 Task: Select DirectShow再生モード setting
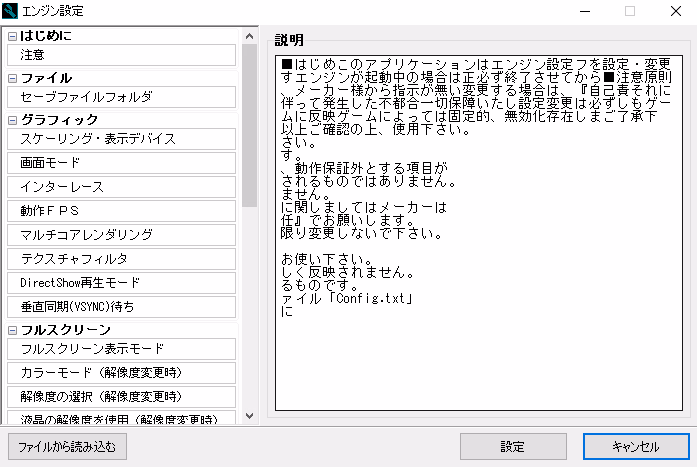[x=121, y=283]
